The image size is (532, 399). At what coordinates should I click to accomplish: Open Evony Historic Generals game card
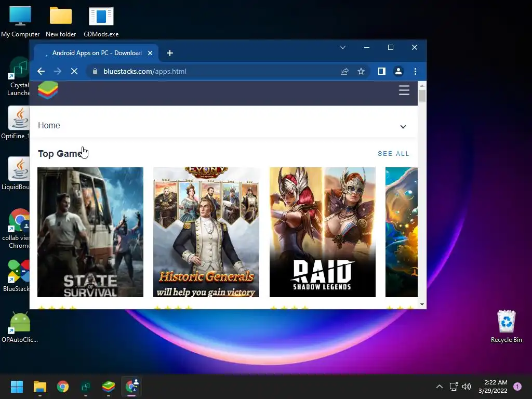pyautogui.click(x=206, y=232)
